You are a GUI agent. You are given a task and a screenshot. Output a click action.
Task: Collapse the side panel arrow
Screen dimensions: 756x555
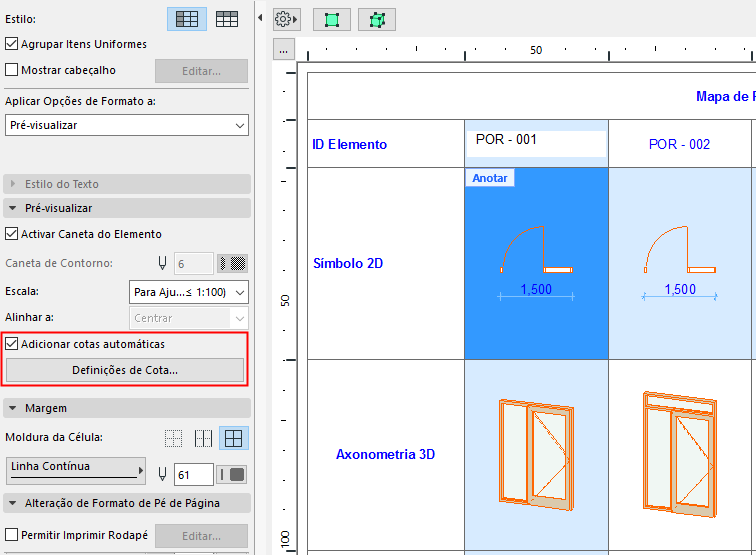(260, 18)
